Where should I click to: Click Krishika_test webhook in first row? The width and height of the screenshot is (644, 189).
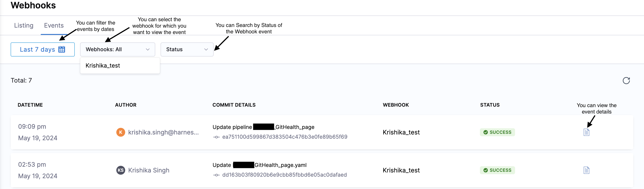pyautogui.click(x=401, y=132)
